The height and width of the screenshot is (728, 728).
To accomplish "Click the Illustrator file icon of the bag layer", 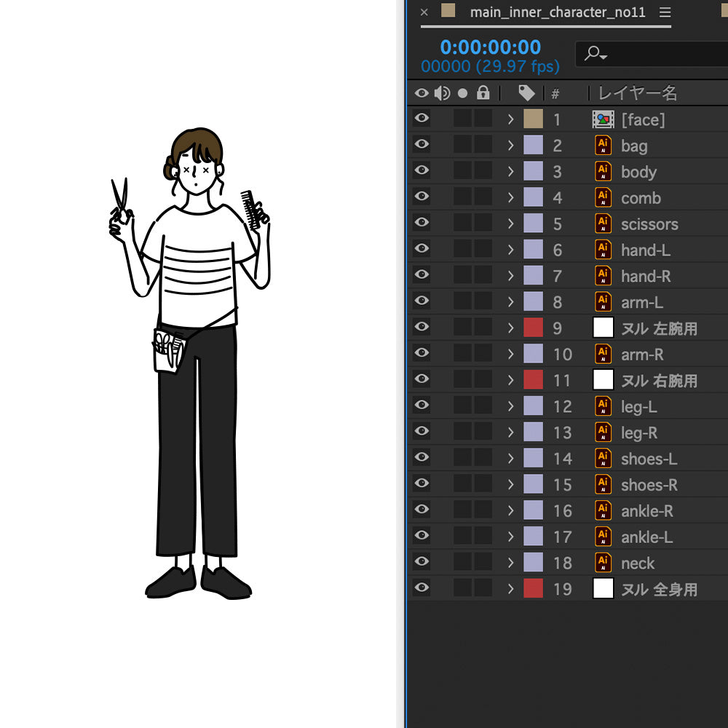I will (603, 146).
